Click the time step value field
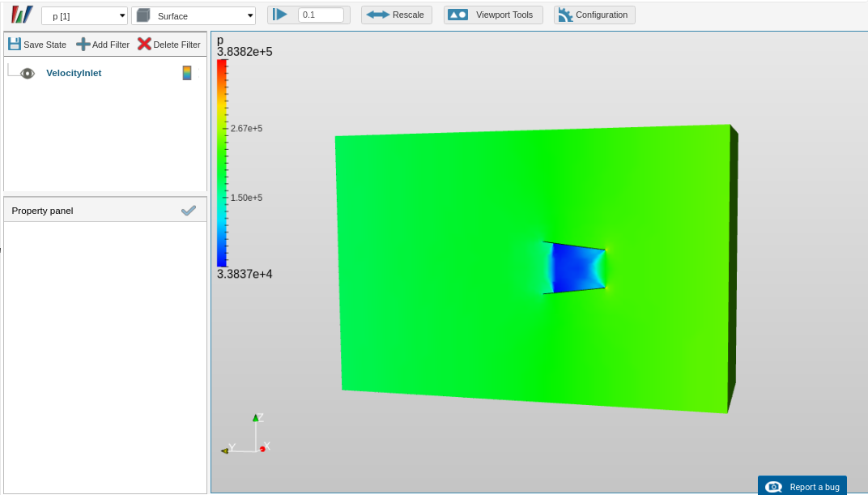Screen dimensions: 868x495 [321, 15]
